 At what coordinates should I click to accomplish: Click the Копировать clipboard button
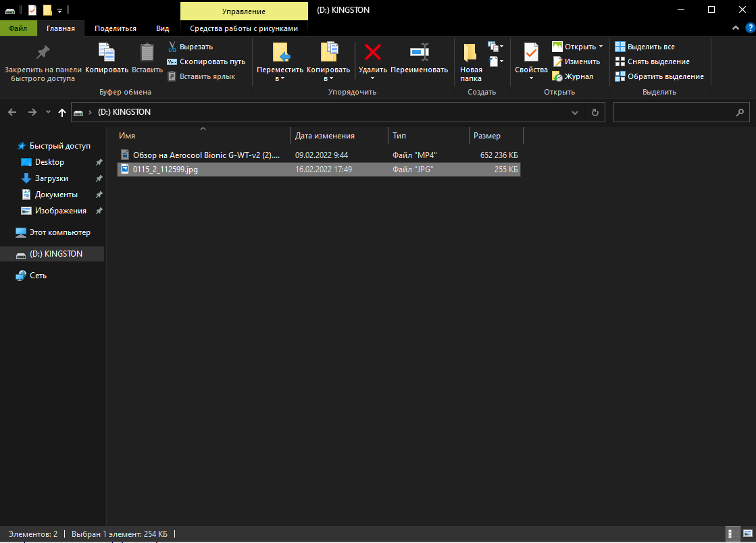(107, 58)
